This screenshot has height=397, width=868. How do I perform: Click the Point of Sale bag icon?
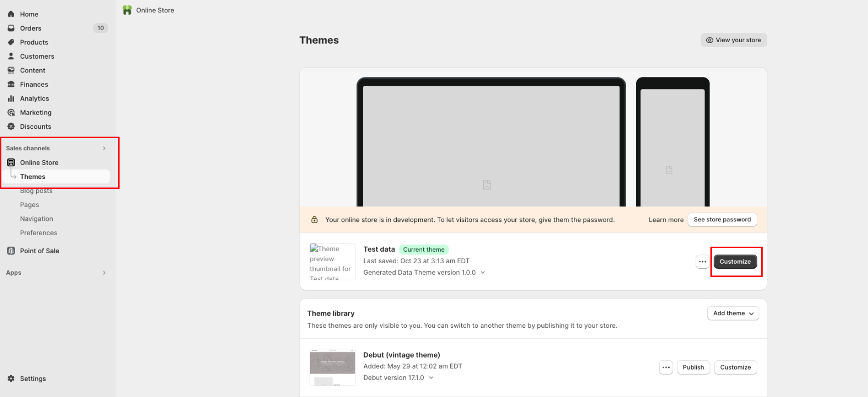[11, 251]
